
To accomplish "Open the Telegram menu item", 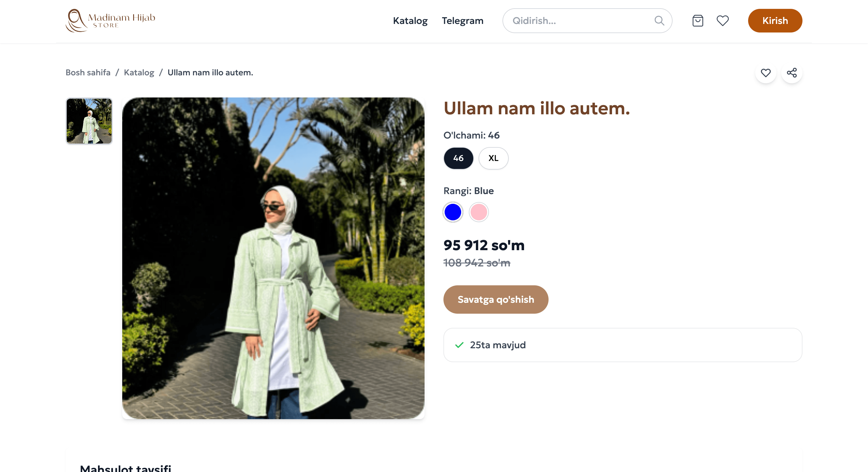I will pyautogui.click(x=463, y=21).
